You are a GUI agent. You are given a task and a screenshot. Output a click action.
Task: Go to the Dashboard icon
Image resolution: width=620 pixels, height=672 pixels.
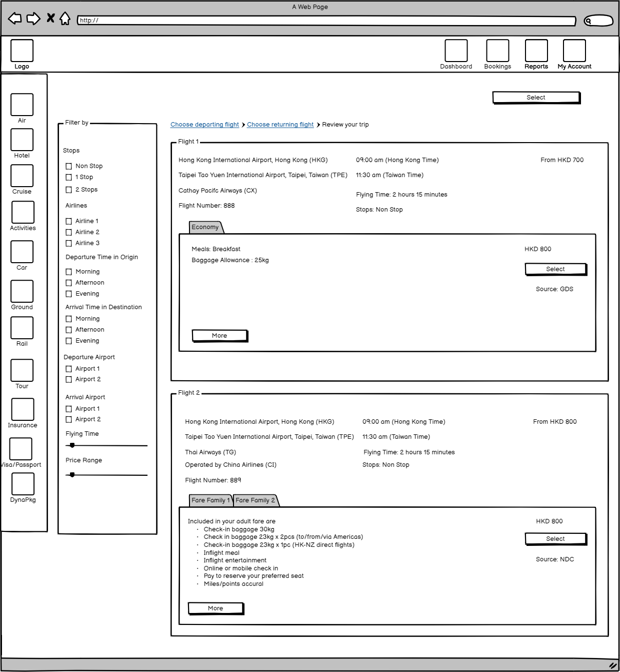456,51
